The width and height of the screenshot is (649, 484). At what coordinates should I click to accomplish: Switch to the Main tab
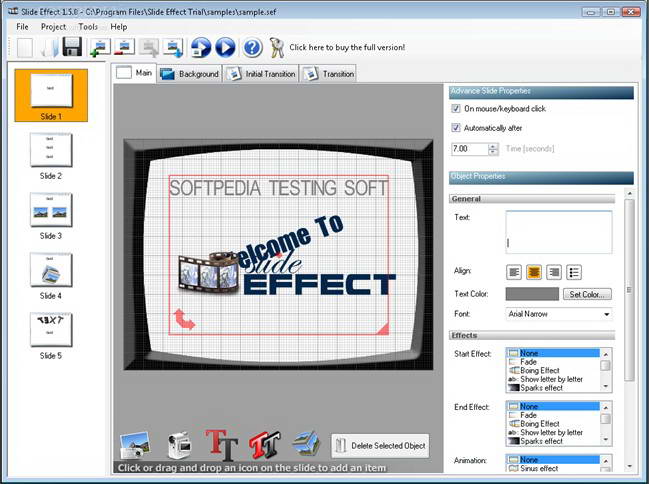pos(134,73)
